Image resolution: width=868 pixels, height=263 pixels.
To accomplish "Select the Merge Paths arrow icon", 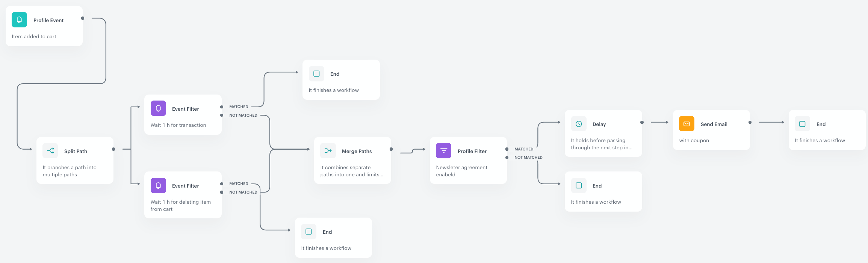I will 328,151.
